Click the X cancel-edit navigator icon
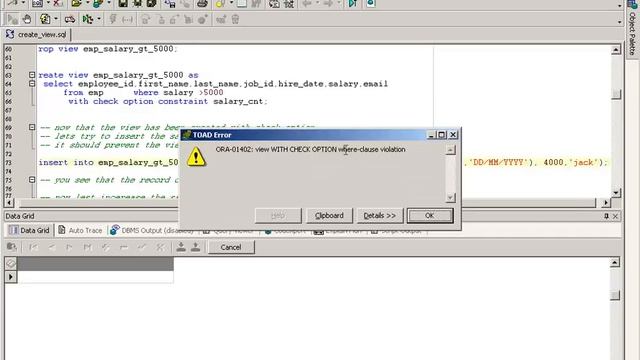This screenshot has width=640, height=360. pyautogui.click(x=160, y=247)
